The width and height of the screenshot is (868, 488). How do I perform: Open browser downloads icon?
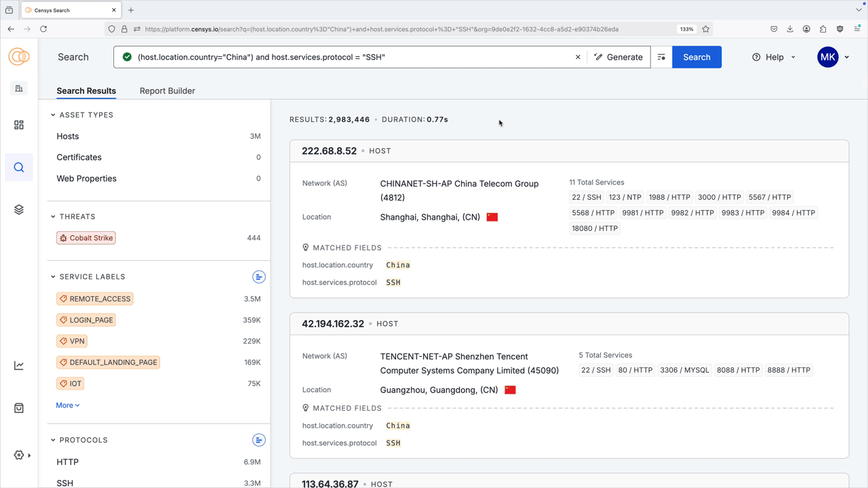[x=790, y=29]
